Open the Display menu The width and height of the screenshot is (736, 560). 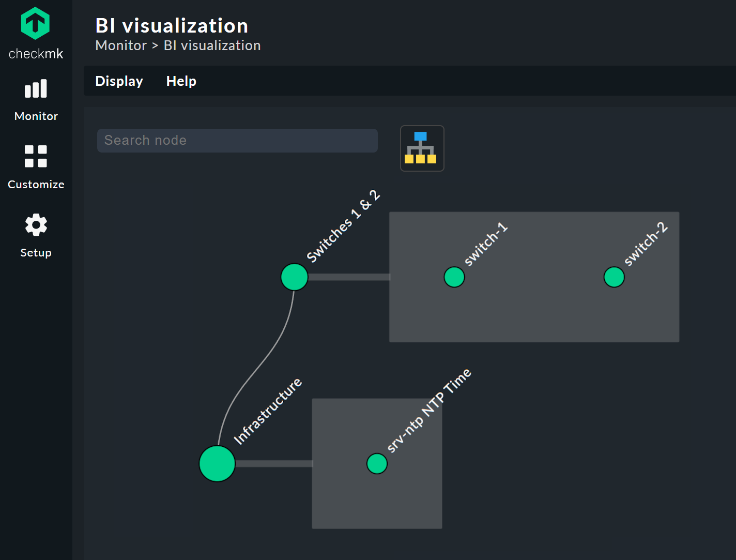119,81
